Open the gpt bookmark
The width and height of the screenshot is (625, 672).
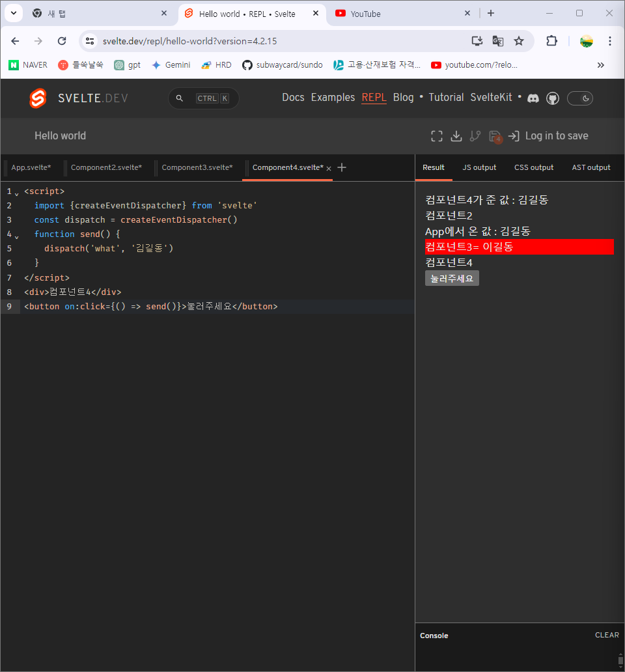click(x=127, y=65)
